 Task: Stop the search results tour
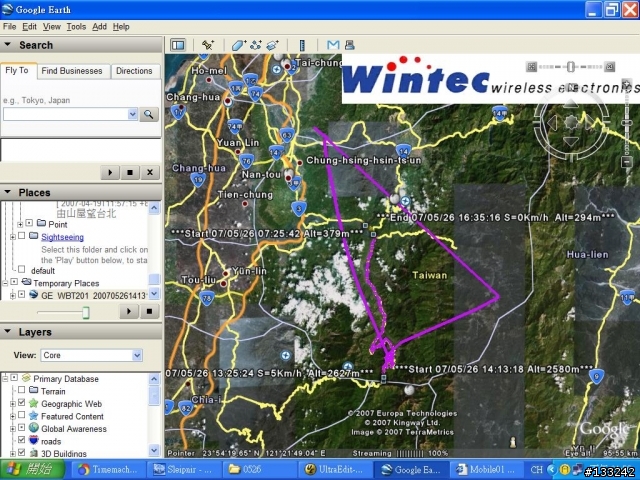pos(130,172)
